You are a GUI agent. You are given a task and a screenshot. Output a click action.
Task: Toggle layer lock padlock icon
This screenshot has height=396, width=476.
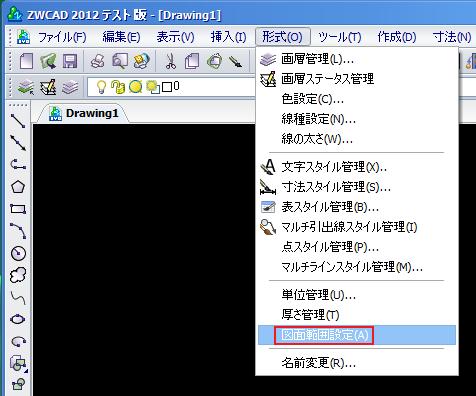(118, 87)
